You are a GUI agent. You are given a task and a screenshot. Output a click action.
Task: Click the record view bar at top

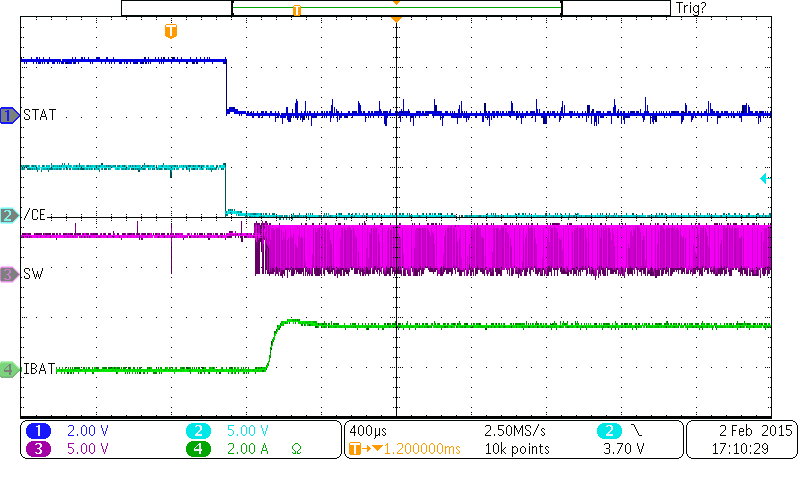click(396, 8)
